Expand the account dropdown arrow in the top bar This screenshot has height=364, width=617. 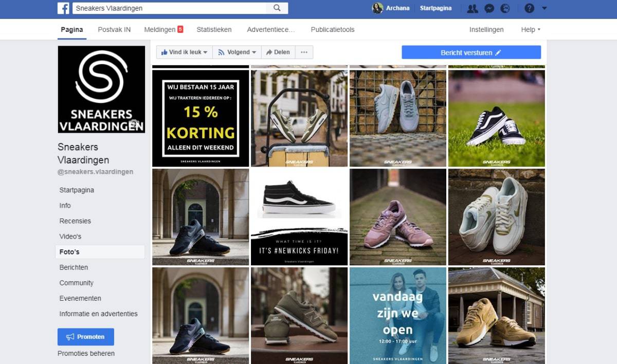(545, 8)
